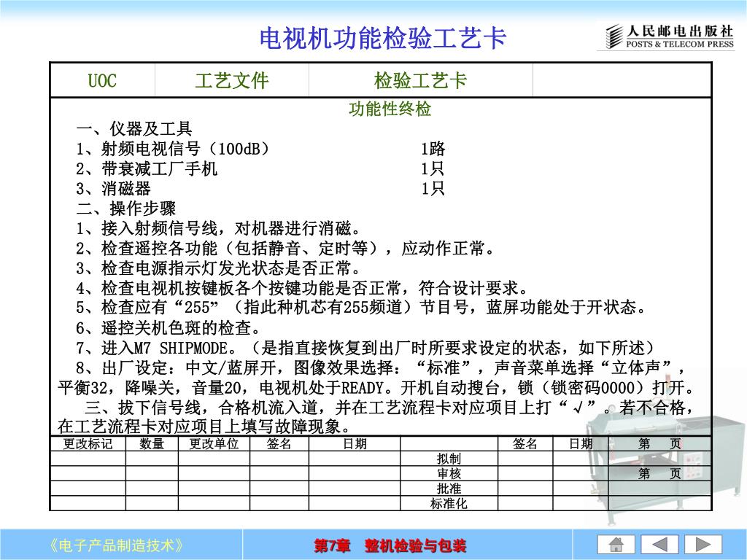Click the UOC header cell
The width and height of the screenshot is (747, 560).
(102, 80)
